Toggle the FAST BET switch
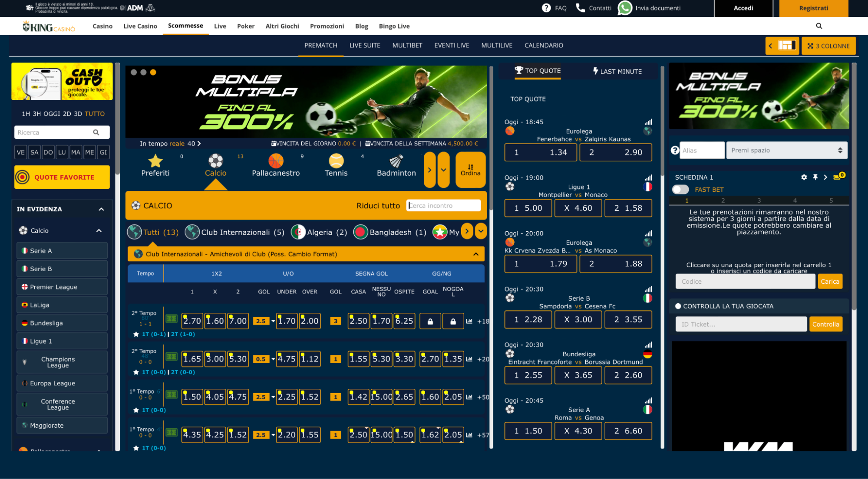868x479 pixels. [x=680, y=190]
